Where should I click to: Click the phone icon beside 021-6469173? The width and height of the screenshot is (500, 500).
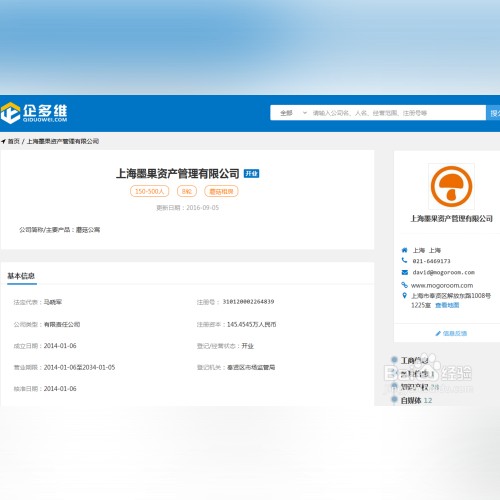point(404,260)
